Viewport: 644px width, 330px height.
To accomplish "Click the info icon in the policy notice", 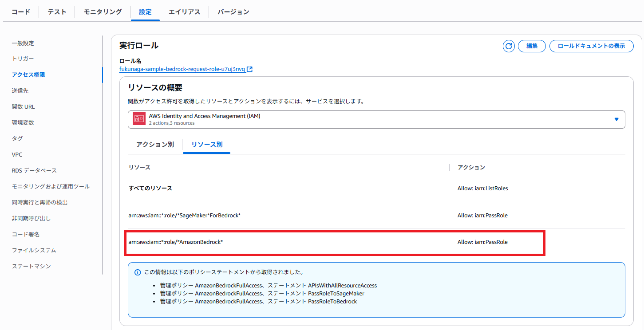I will (x=138, y=272).
